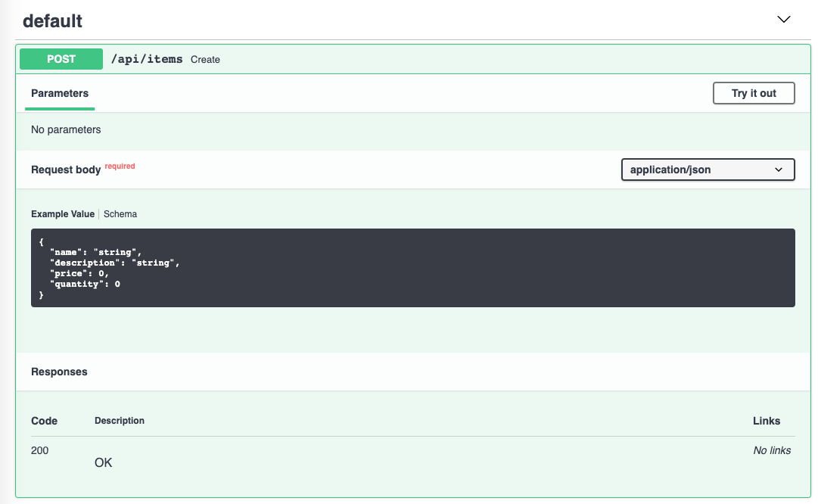This screenshot has height=504, width=818.
Task: Click the default API group title
Action: [52, 20]
